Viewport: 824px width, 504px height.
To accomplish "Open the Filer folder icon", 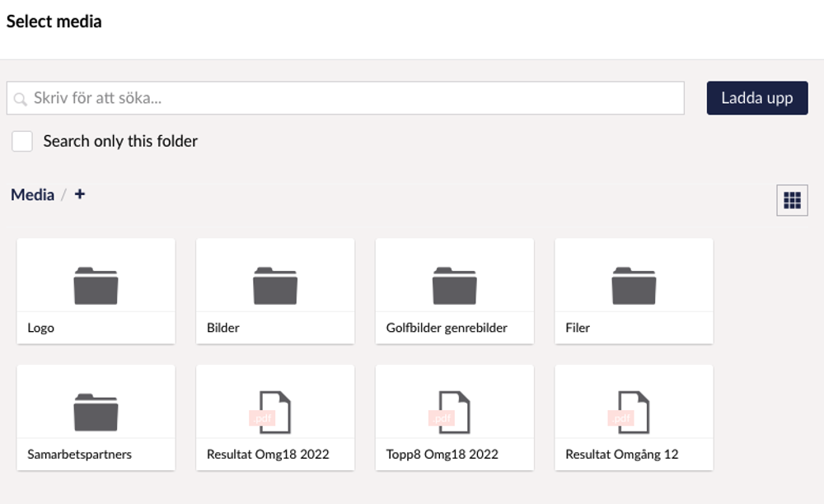I will point(634,286).
